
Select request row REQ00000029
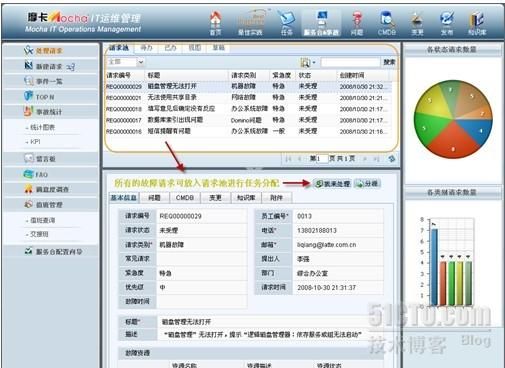(249, 86)
